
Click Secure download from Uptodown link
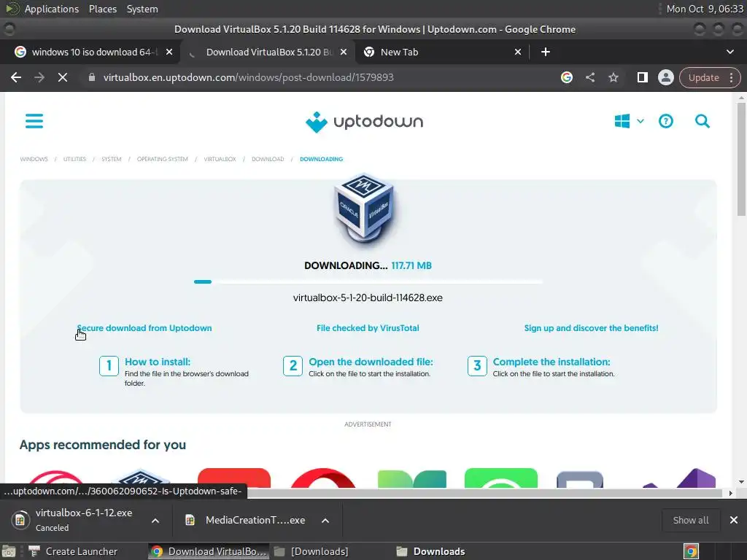144,328
